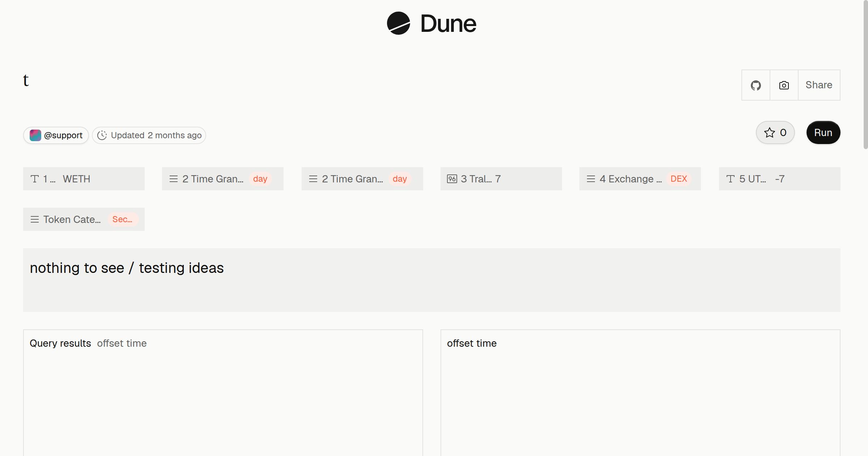868x456 pixels.
Task: Open the first 2 Time Gran... dropdown
Action: pyautogui.click(x=223, y=179)
